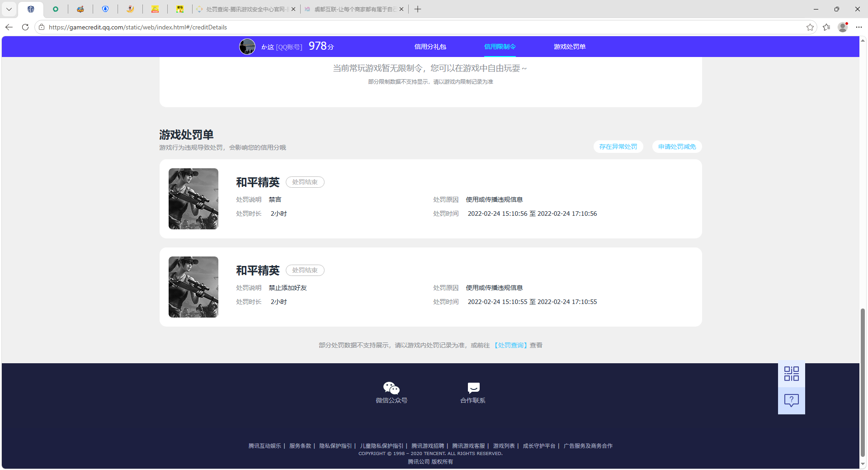The width and height of the screenshot is (868, 470).
Task: Open 服务条款 footer link
Action: (x=300, y=446)
